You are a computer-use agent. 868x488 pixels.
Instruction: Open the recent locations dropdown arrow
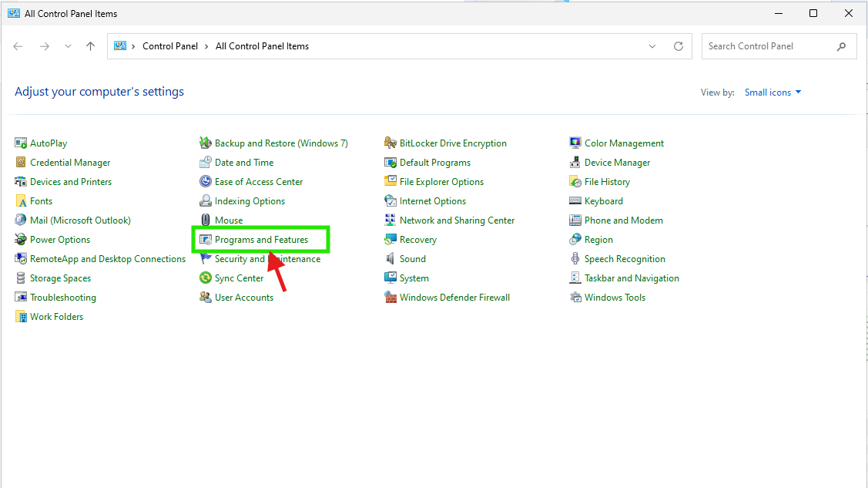coord(68,46)
